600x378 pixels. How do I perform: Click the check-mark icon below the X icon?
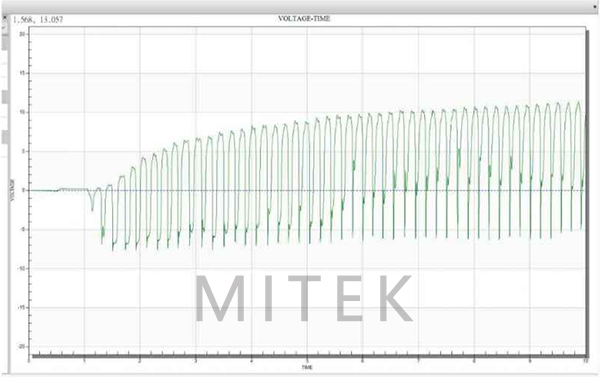click(5, 27)
